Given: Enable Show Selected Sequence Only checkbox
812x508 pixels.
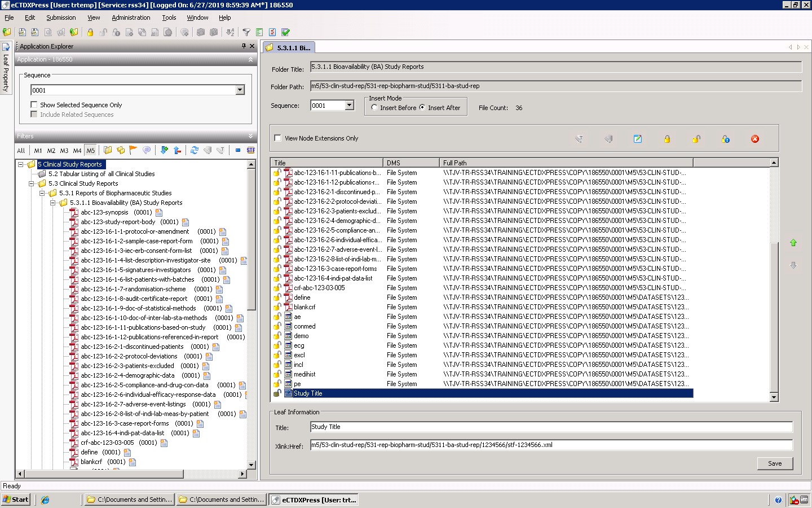Looking at the screenshot, I should 34,104.
